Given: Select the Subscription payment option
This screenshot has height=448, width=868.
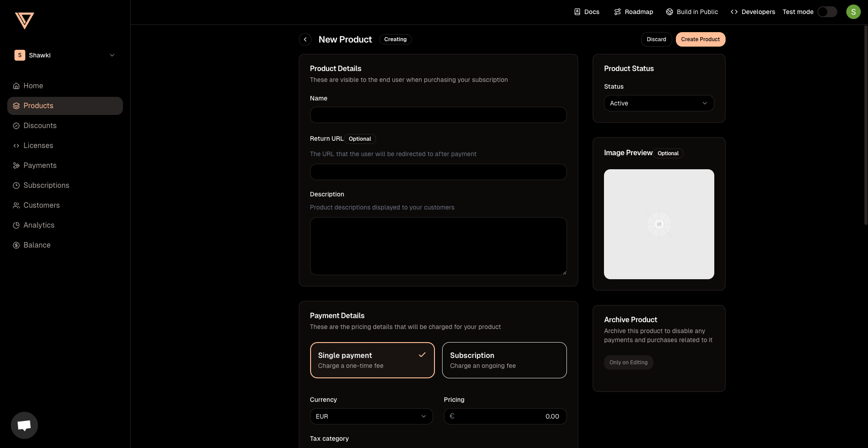Looking at the screenshot, I should click(504, 360).
